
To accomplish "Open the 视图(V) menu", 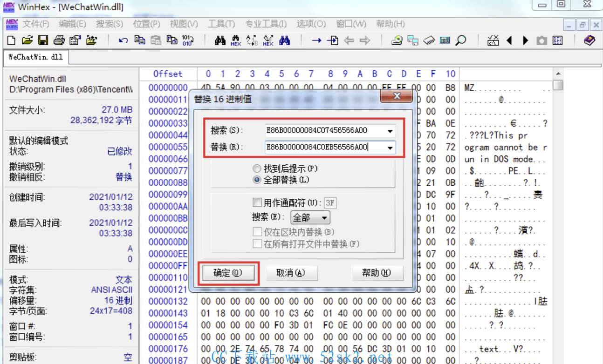I will pos(184,24).
